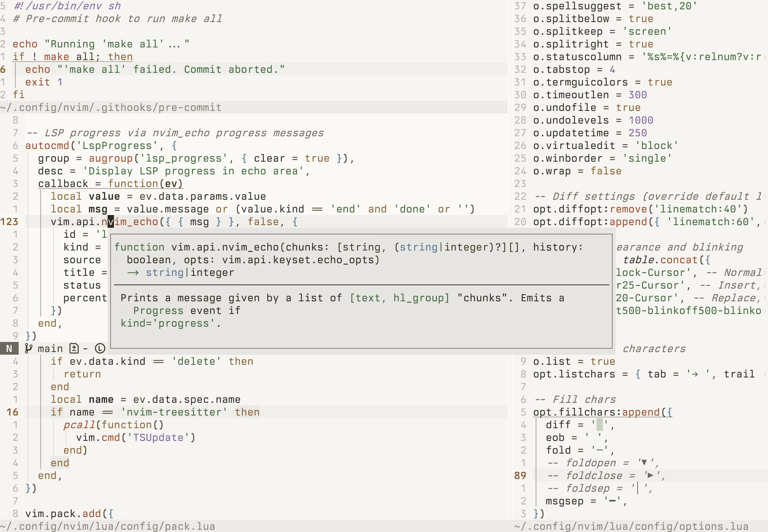
Task: Click the 'main' branch name in statusline
Action: pos(50,348)
